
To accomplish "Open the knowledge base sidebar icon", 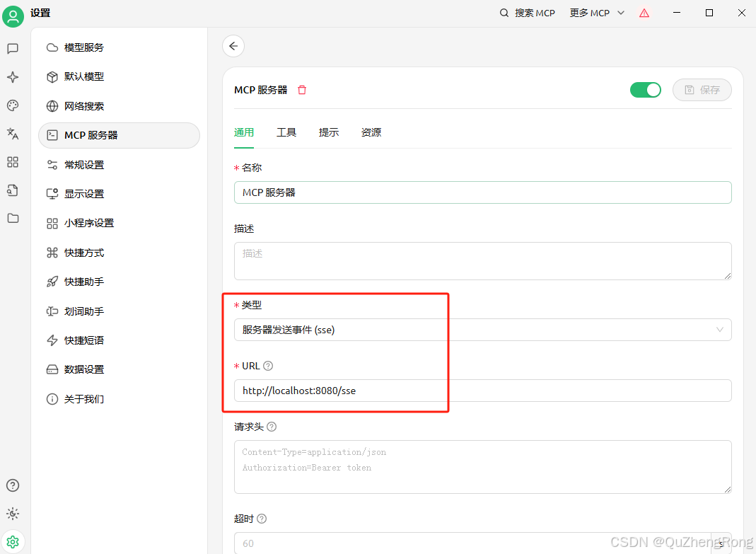I will tap(13, 190).
